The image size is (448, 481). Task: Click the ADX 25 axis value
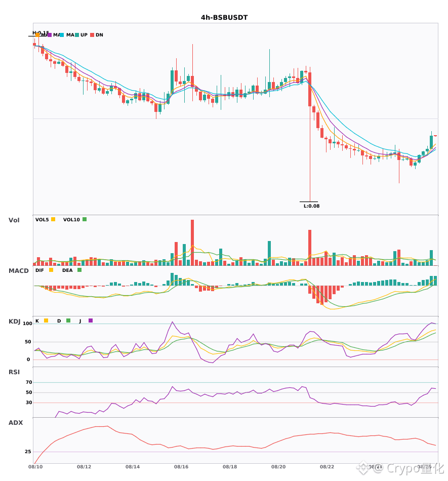click(28, 452)
